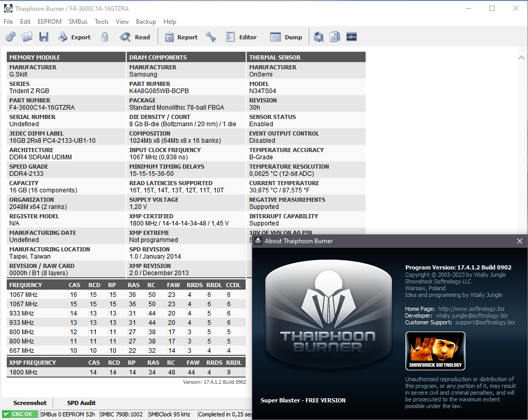Click the About dialog title bar icon

[x=258, y=241]
